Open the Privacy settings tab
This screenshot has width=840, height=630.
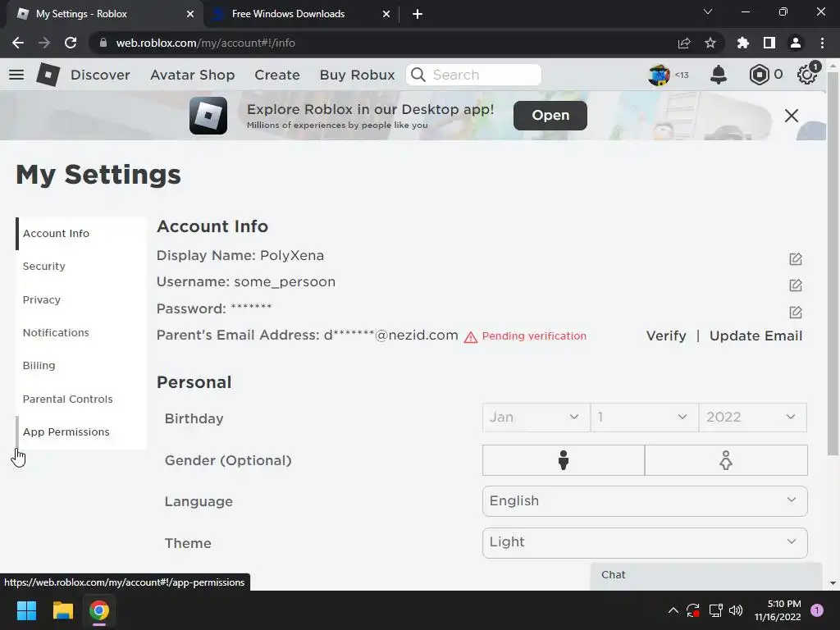[x=81, y=299]
